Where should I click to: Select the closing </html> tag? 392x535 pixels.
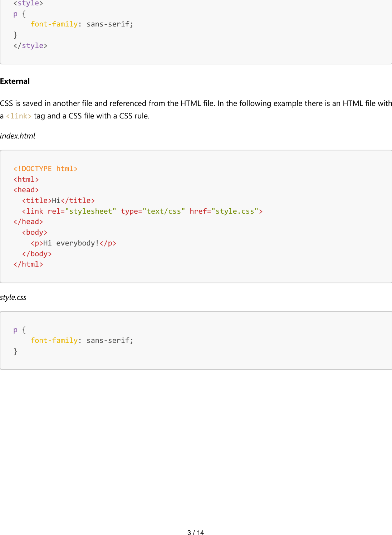point(28,264)
